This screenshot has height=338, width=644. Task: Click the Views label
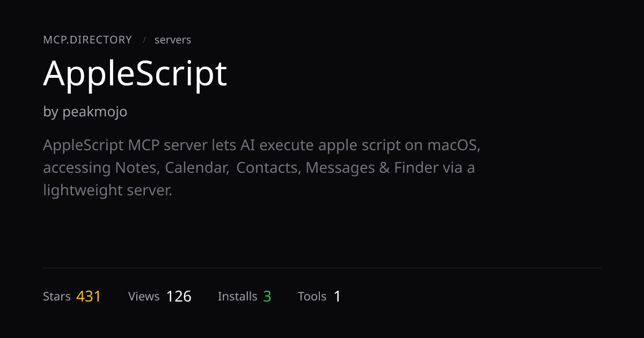[144, 297]
